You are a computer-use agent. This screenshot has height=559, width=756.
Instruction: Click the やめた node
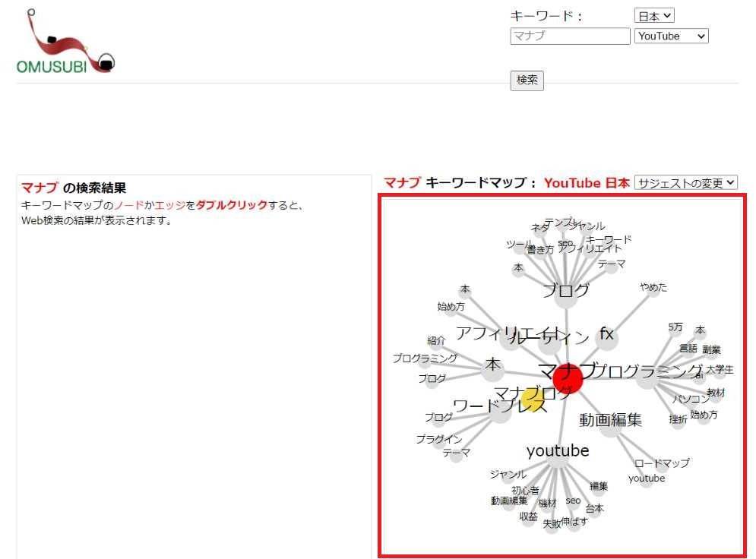[x=653, y=290]
